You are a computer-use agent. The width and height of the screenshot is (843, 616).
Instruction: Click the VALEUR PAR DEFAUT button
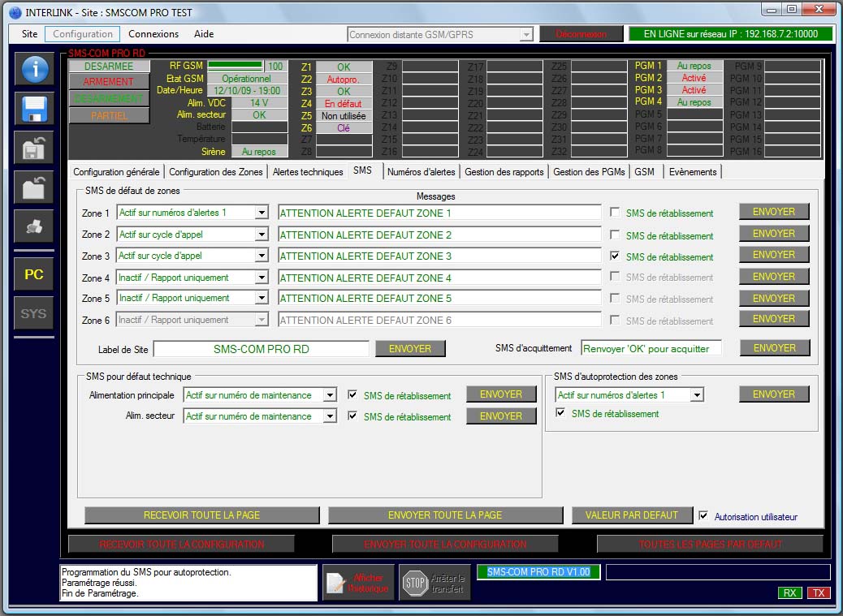click(632, 515)
